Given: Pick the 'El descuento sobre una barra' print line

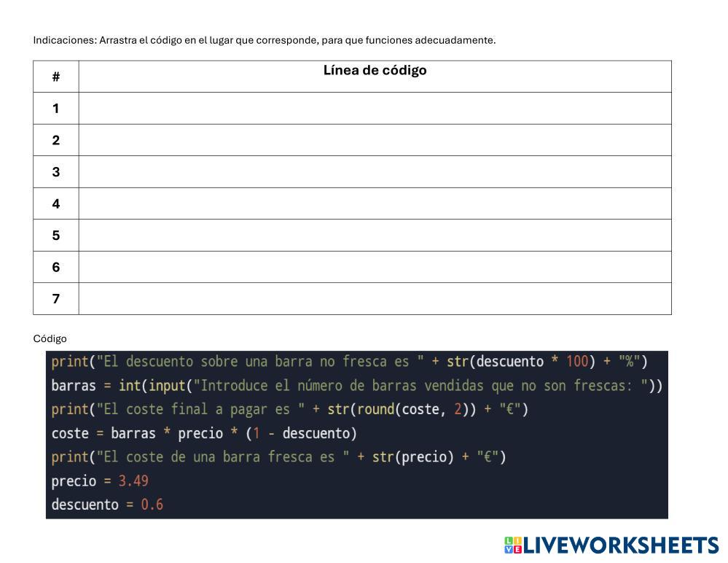Looking at the screenshot, I should tap(349, 362).
